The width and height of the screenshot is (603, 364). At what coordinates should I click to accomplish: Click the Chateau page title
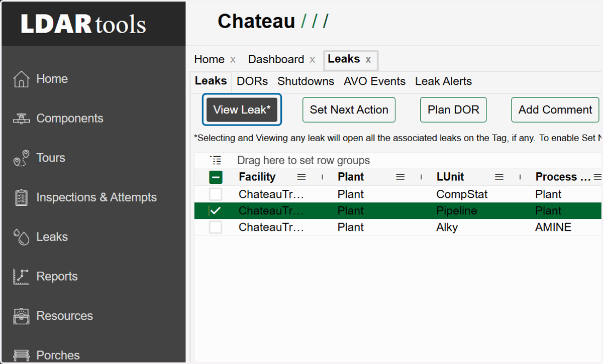(256, 21)
